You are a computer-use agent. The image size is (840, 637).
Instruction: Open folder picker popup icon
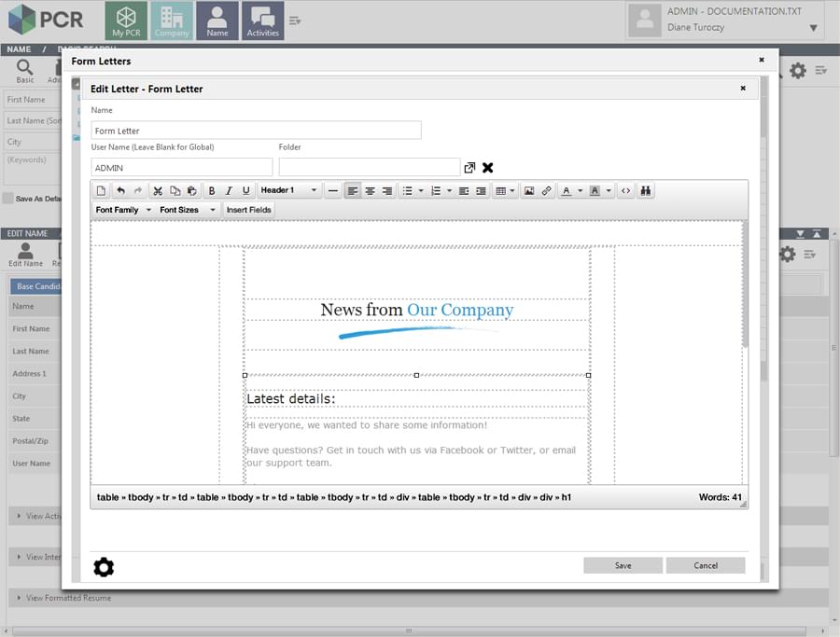point(469,168)
